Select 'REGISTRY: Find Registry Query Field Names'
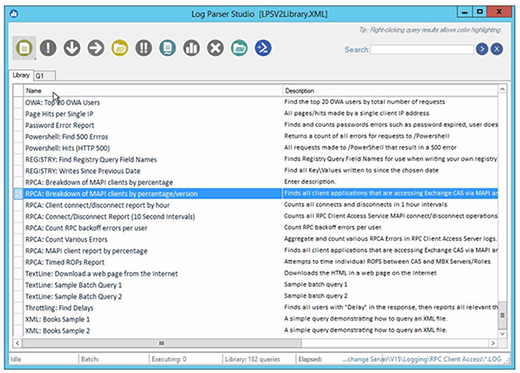Viewport: 520px width, 373px height. click(91, 159)
